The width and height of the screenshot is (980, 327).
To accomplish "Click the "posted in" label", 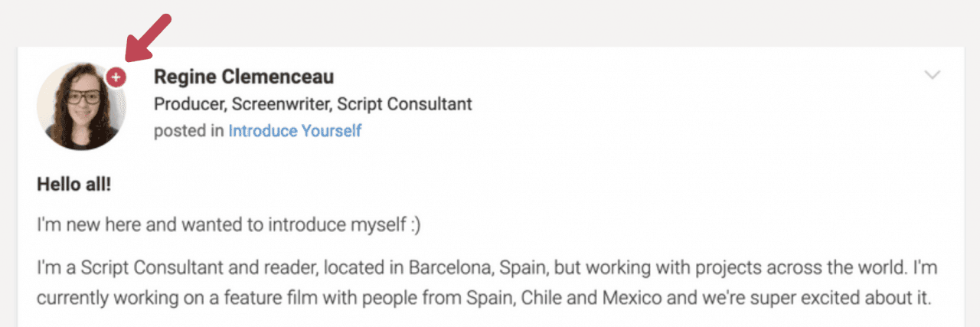I will tap(188, 131).
